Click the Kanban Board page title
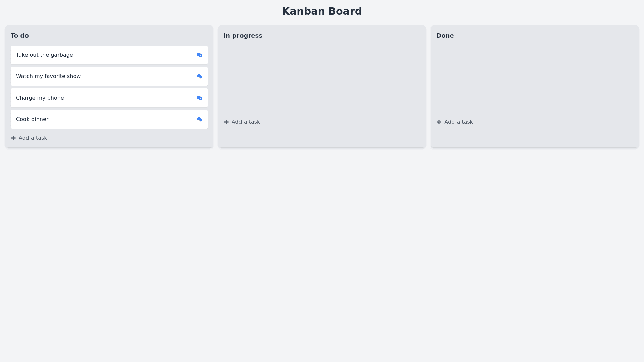 click(x=322, y=11)
